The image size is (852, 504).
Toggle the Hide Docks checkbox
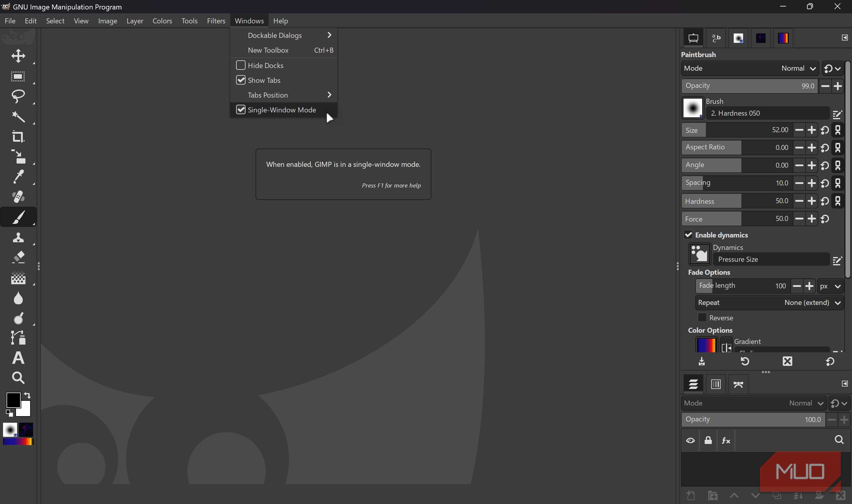[241, 65]
